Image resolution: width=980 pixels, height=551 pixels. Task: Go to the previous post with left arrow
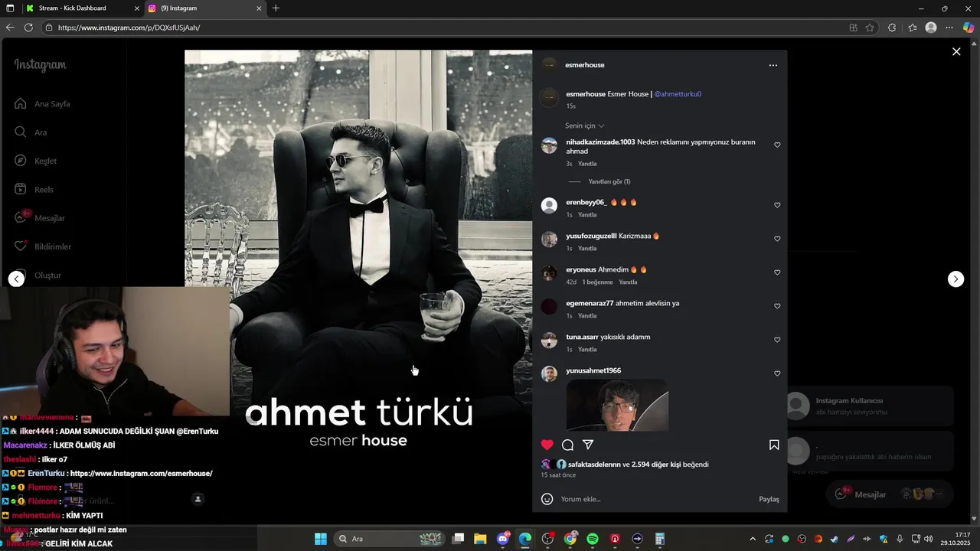click(x=16, y=279)
